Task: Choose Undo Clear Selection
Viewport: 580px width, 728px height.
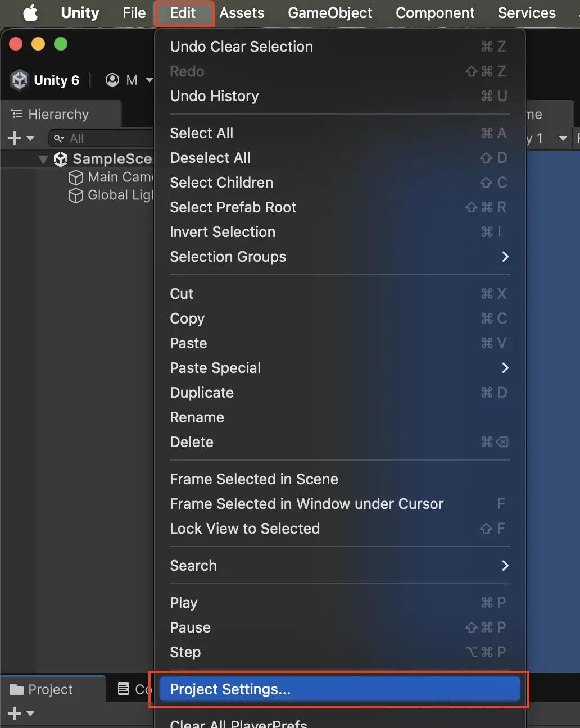Action: (x=339, y=47)
